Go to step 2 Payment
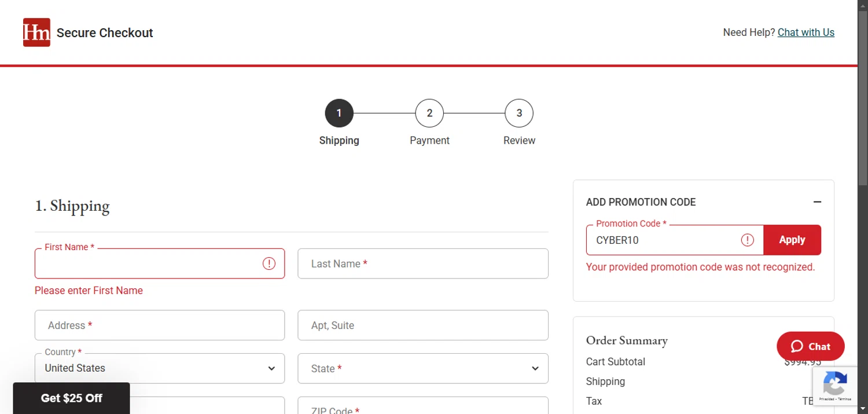 coord(429,113)
